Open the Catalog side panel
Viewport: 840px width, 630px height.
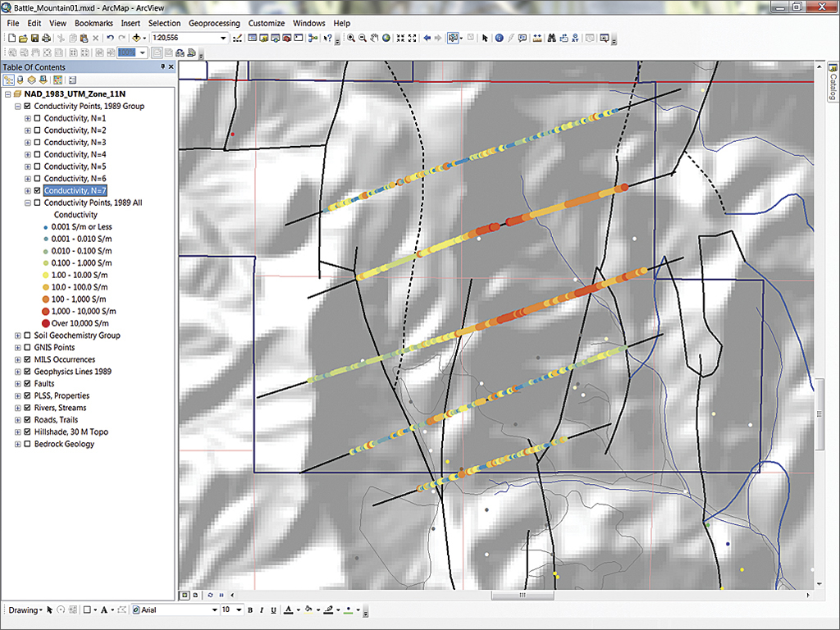click(x=832, y=81)
